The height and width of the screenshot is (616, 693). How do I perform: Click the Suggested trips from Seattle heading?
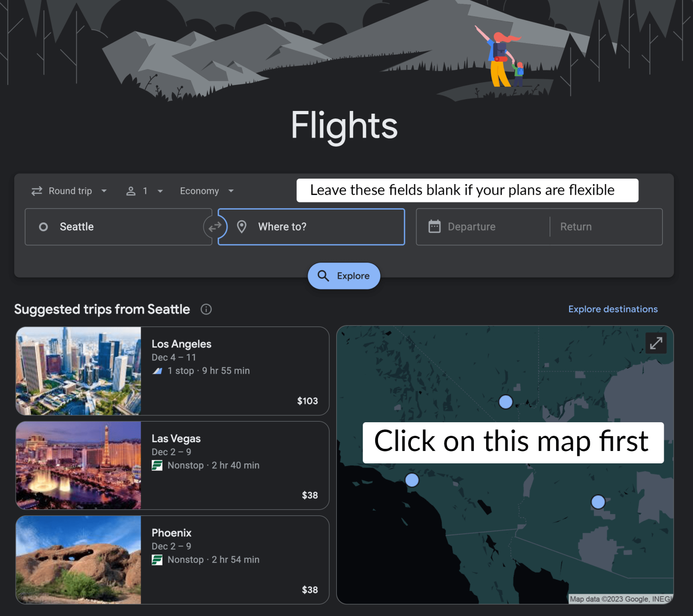click(x=102, y=309)
